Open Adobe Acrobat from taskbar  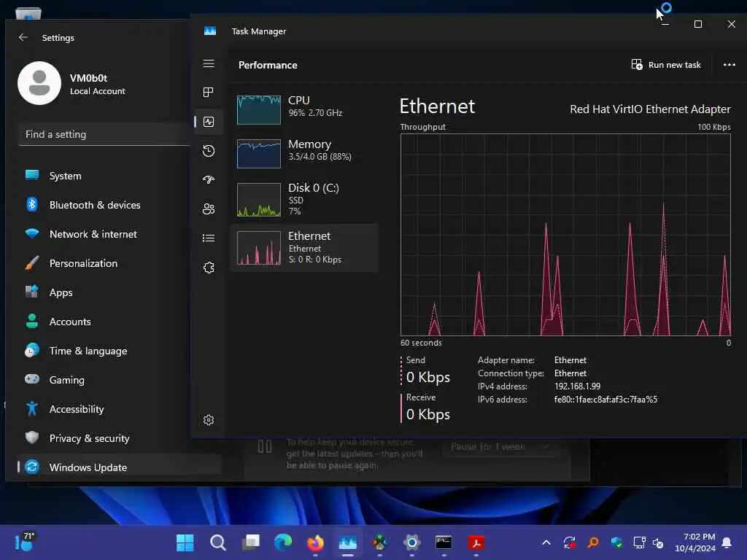coord(476,542)
